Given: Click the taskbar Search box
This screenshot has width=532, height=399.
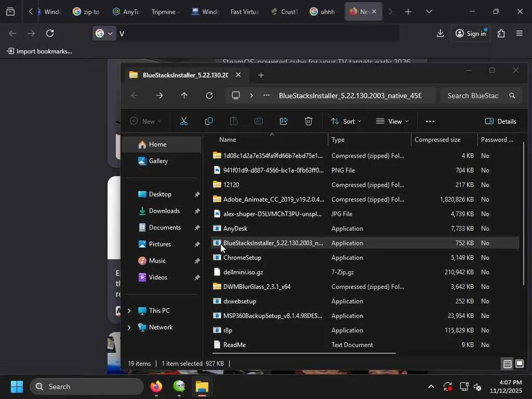Looking at the screenshot, I should click(87, 387).
